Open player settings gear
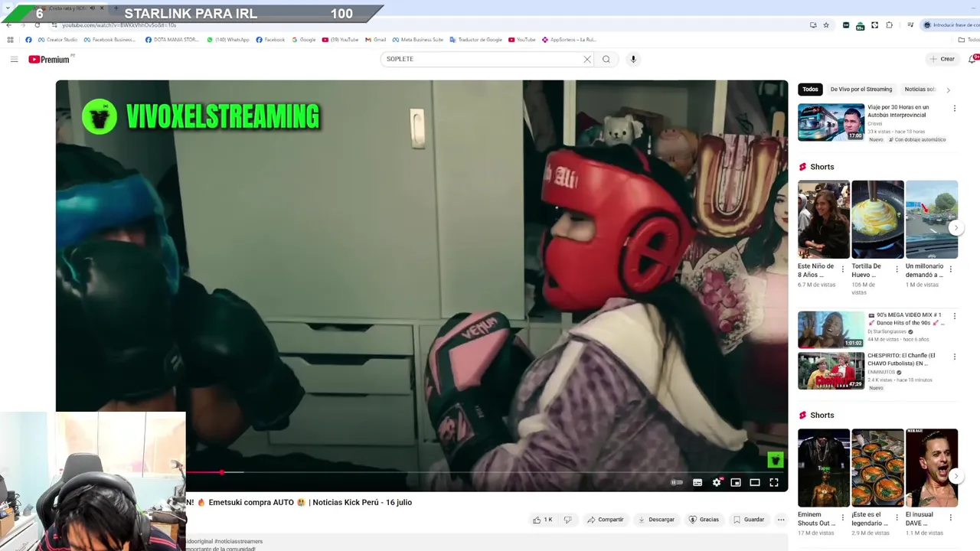The image size is (980, 551). tap(717, 482)
